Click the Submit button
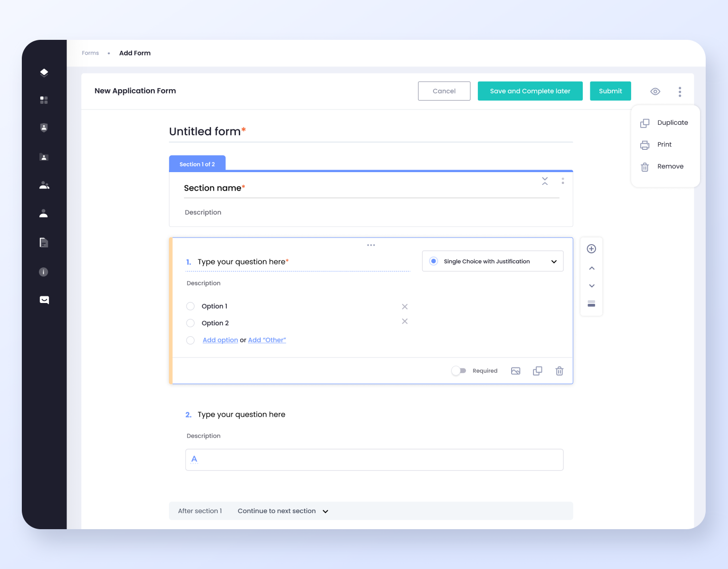The width and height of the screenshot is (728, 569). (x=610, y=91)
